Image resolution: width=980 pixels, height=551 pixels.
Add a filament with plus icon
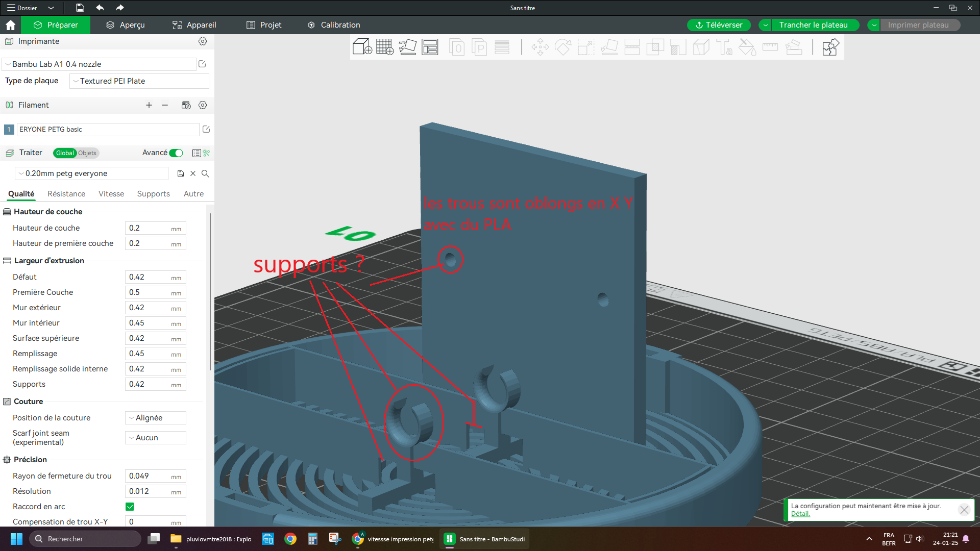coord(149,105)
